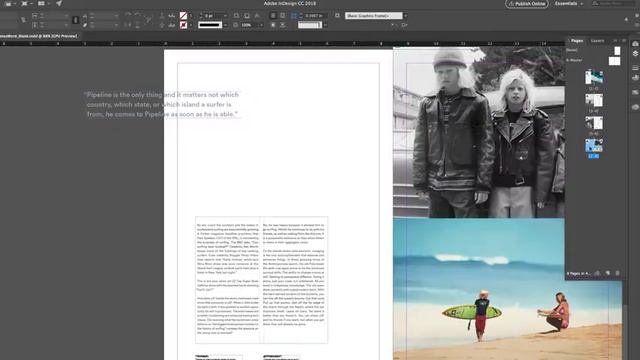Select the A-Master row in the Pages panel

(593, 60)
